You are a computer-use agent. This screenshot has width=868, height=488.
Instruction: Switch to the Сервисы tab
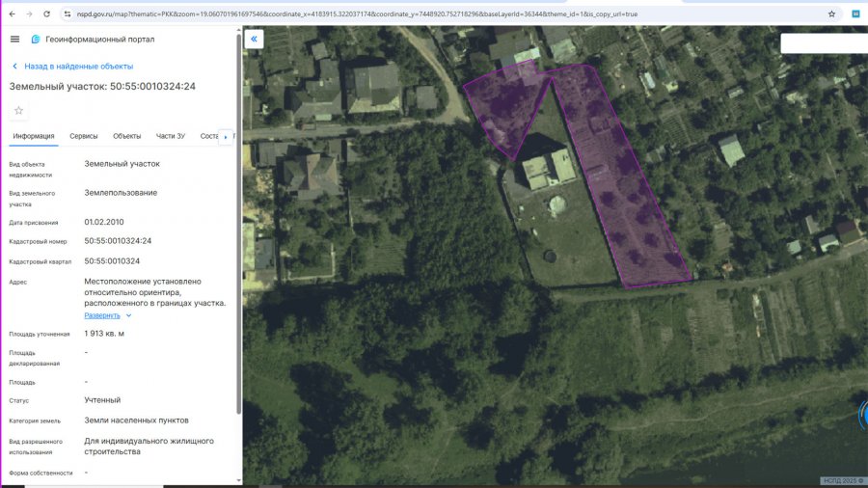84,136
